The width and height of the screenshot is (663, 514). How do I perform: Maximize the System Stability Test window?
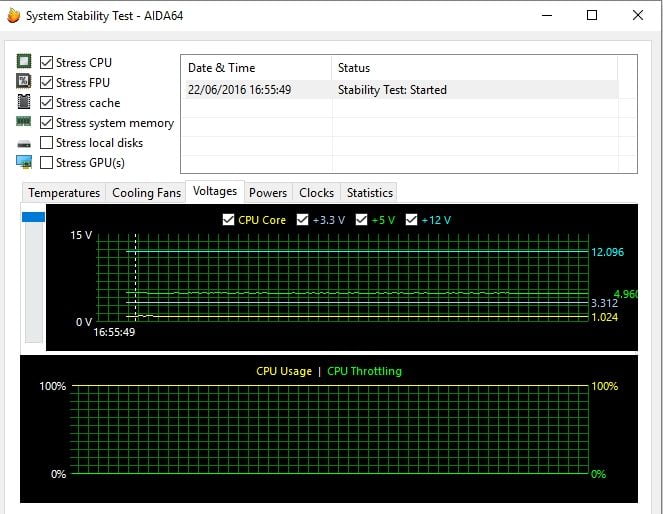click(x=592, y=16)
